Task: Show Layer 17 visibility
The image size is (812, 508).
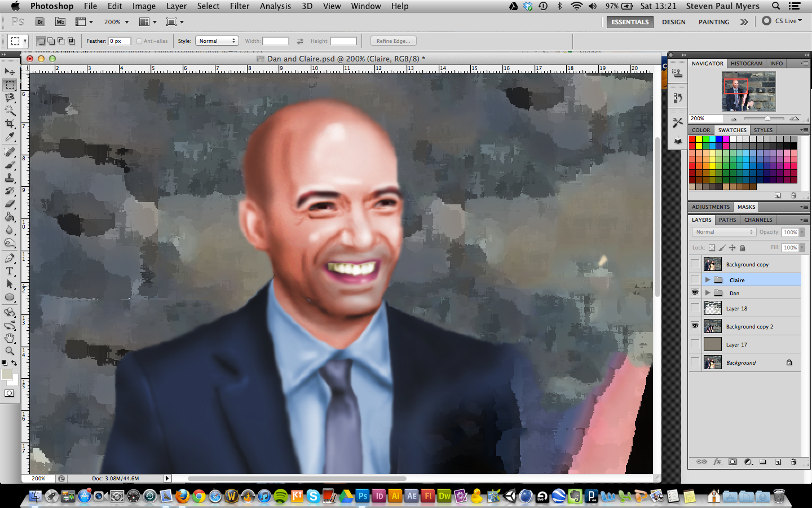Action: click(695, 344)
